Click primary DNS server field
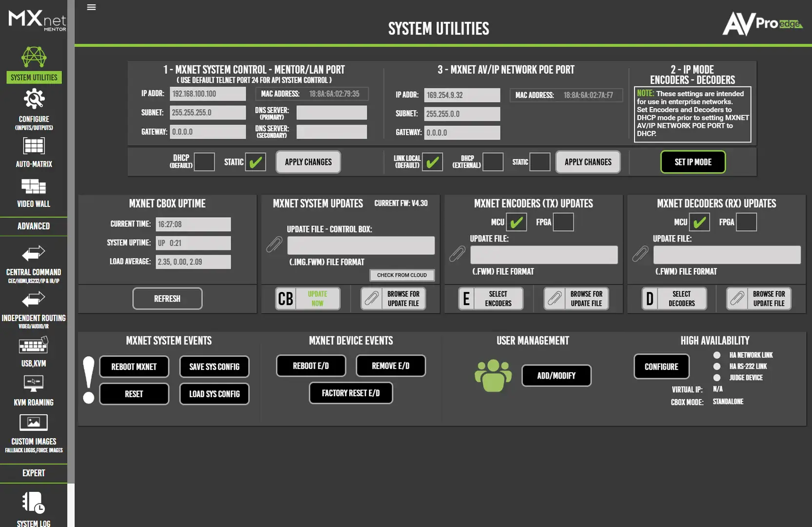This screenshot has height=527, width=812. 332,113
